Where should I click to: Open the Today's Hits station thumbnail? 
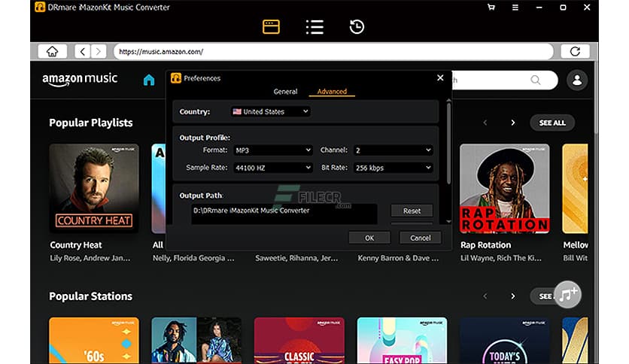505,341
